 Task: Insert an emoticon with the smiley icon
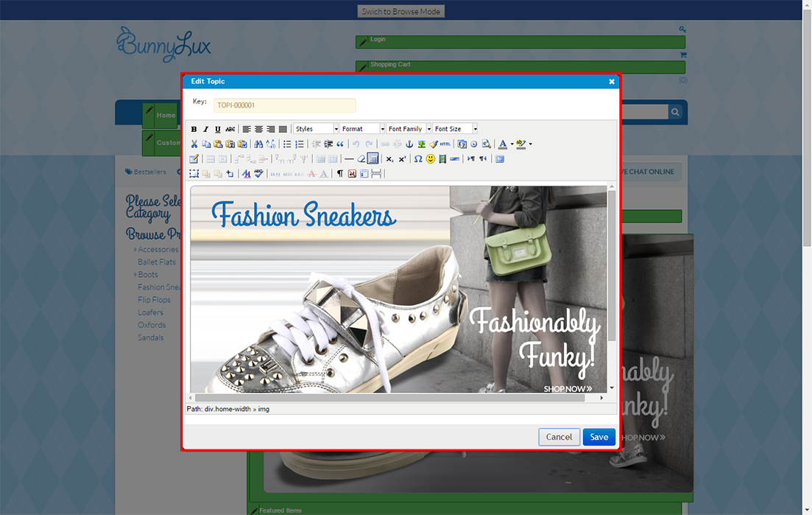pos(431,159)
